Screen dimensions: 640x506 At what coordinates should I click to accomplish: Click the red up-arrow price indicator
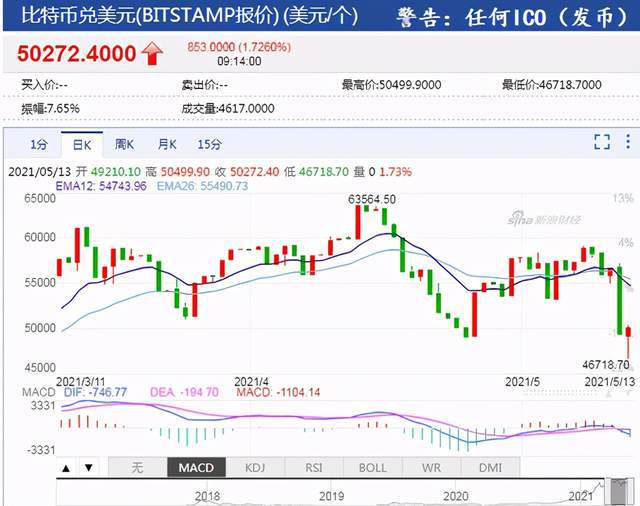coord(152,53)
